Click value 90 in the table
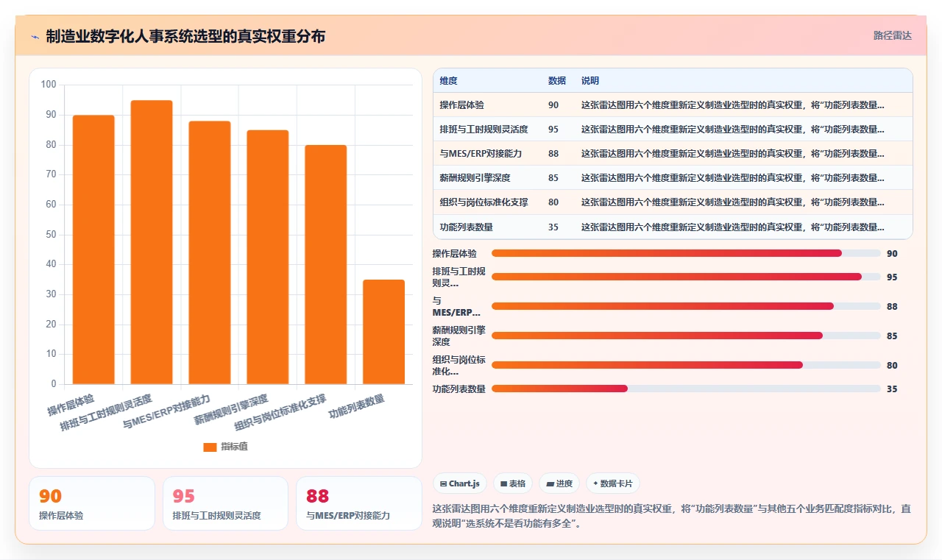942x560 pixels. pos(553,105)
